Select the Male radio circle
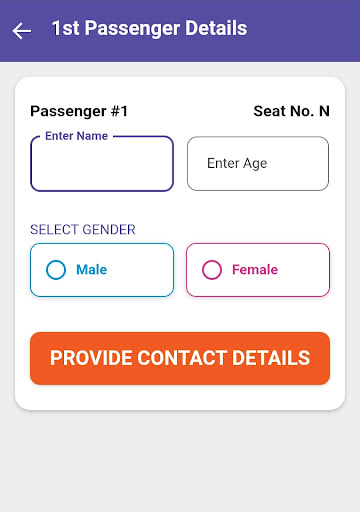Screen dimensions: 360x512 (x=56, y=270)
